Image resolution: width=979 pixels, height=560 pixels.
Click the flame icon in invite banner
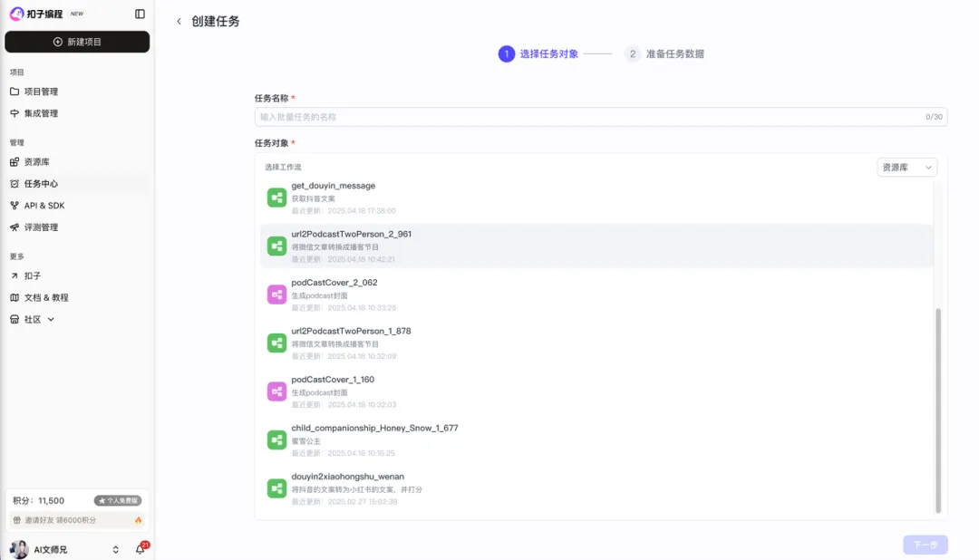(138, 520)
